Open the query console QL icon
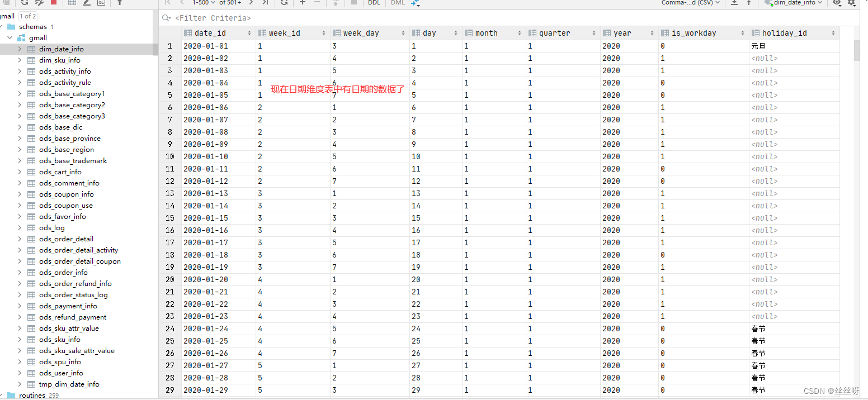This screenshot has height=400, width=868. (x=101, y=3)
